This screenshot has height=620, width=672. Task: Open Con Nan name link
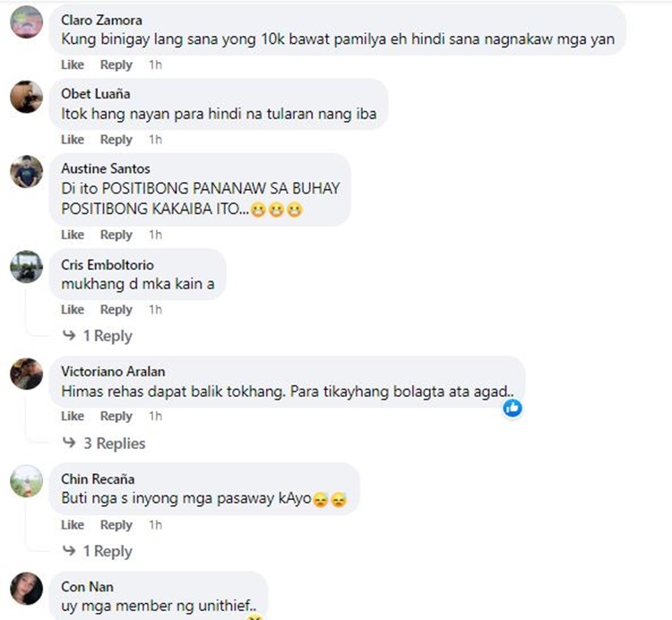point(87,587)
